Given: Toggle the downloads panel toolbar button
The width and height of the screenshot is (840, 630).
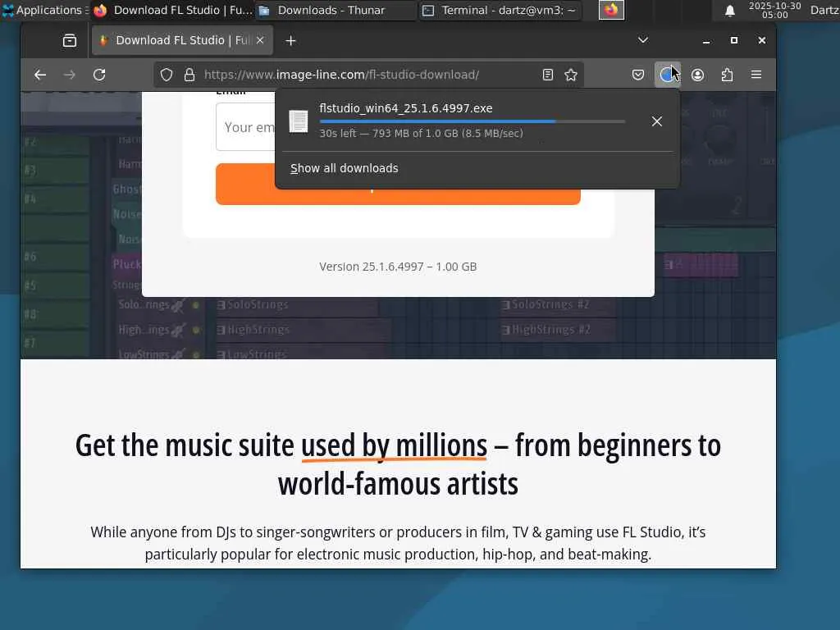Looking at the screenshot, I should [x=667, y=75].
